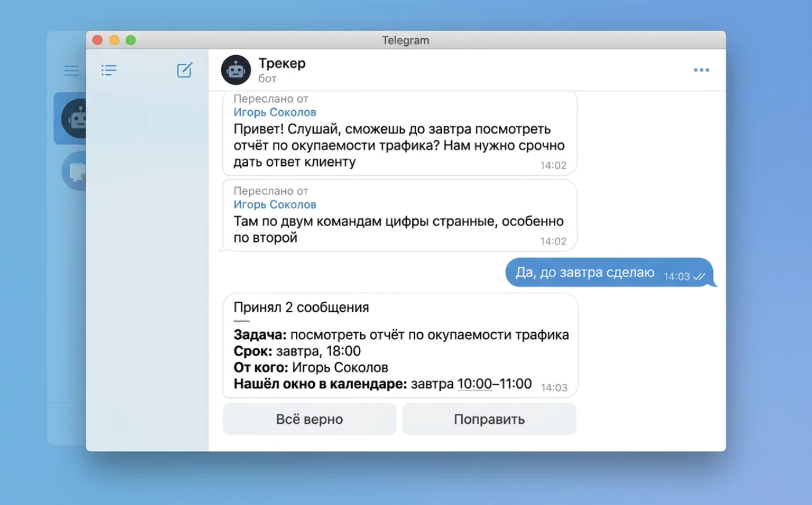Click the underlined 10:00 calendar time
Screen dimensions: 812x505
pyautogui.click(x=474, y=384)
